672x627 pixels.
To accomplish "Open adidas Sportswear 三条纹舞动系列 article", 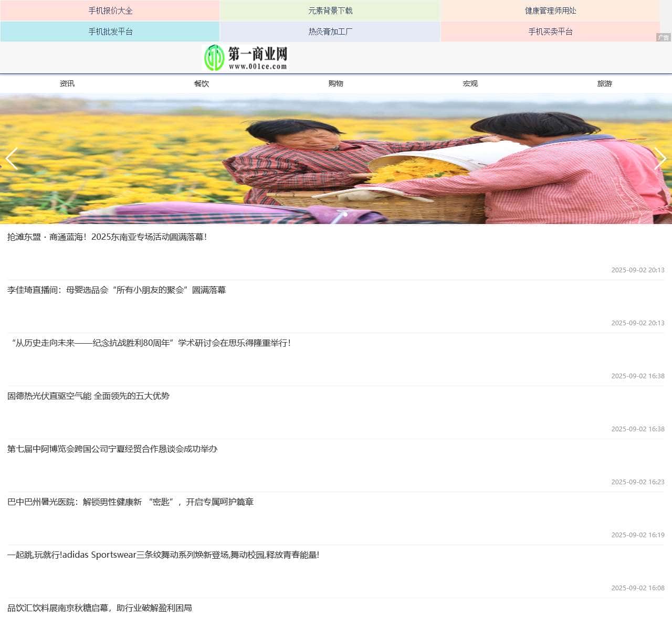I will tap(163, 555).
